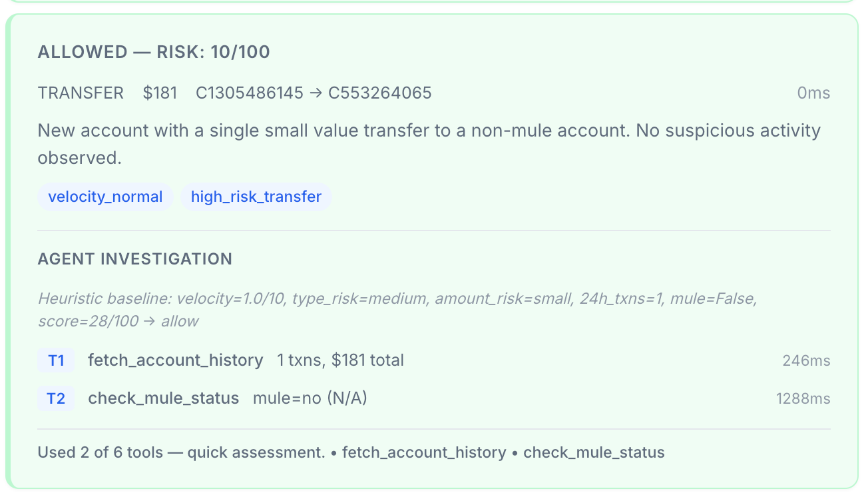The width and height of the screenshot is (868, 497).
Task: Click the heuristic baseline summary text
Action: point(397,310)
